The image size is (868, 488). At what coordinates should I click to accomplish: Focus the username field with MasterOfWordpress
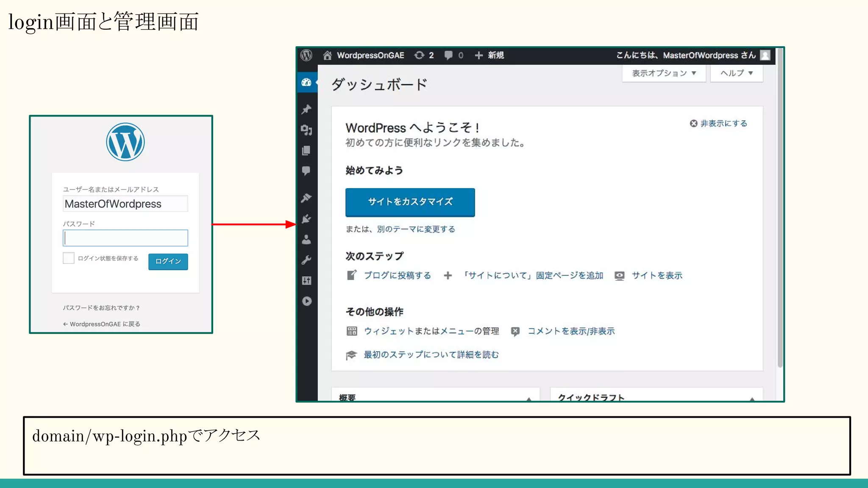(x=125, y=204)
